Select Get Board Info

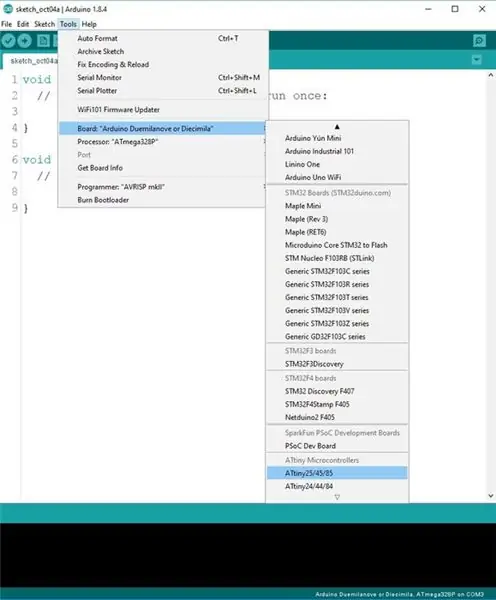pyautogui.click(x=163, y=168)
